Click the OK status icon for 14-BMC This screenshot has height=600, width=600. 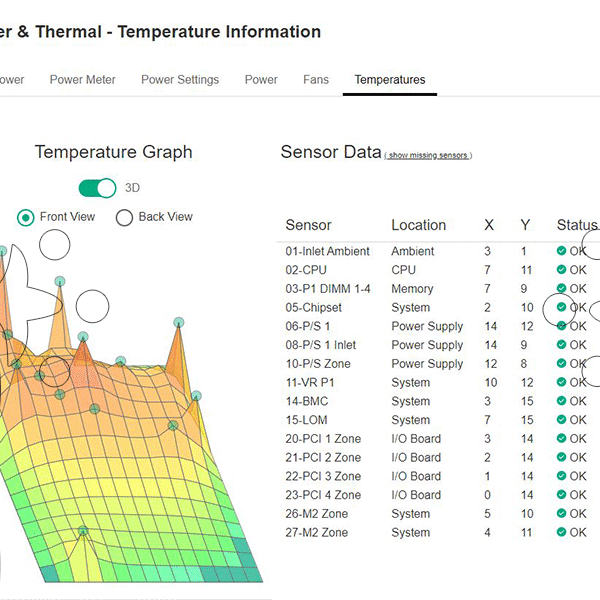tap(562, 402)
